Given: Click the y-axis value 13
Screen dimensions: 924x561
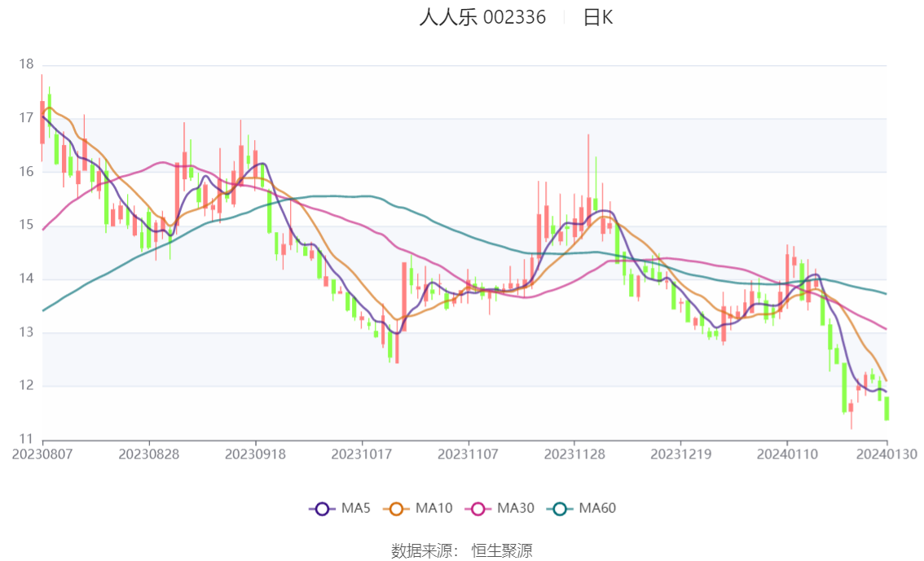Looking at the screenshot, I should pyautogui.click(x=26, y=332).
